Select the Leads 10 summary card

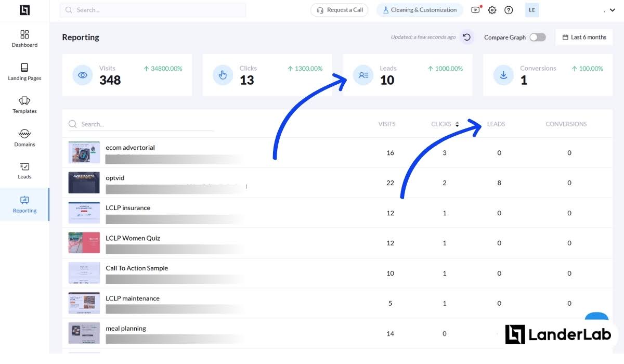(408, 75)
